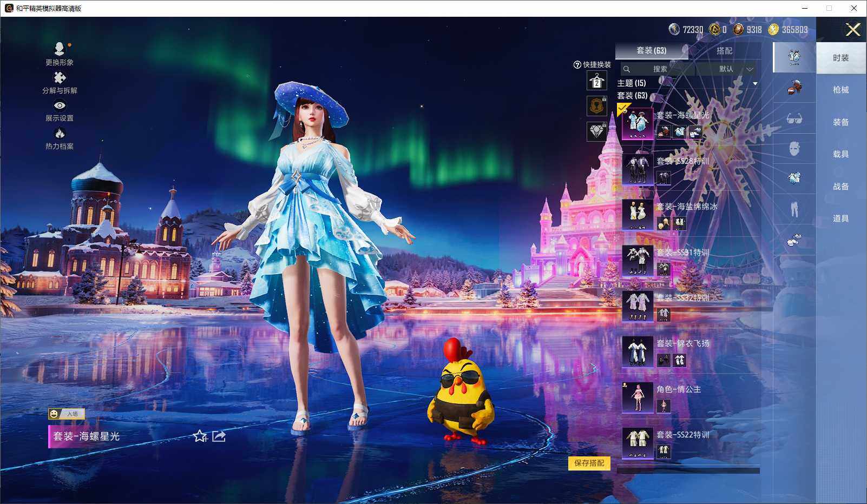Select the clothing piece under 套装-SS31特训

tap(664, 269)
